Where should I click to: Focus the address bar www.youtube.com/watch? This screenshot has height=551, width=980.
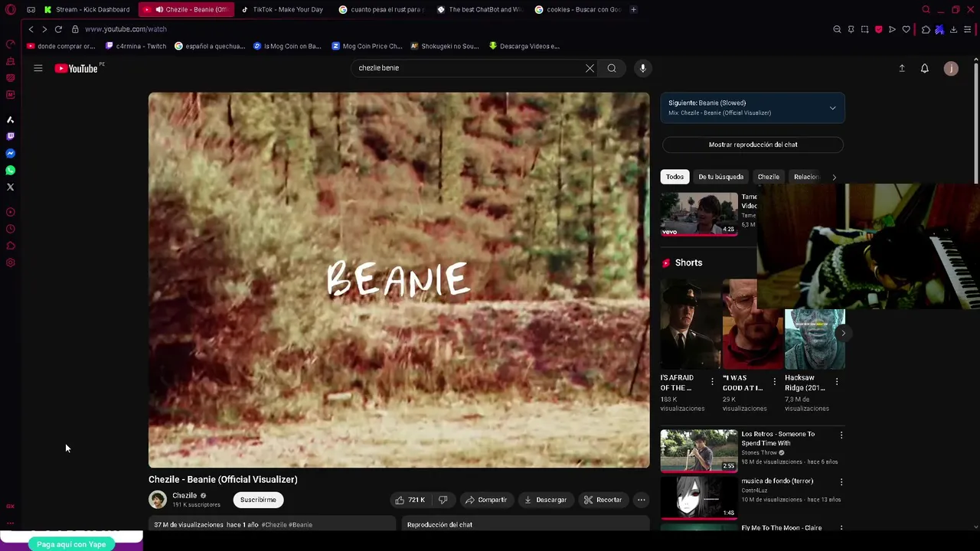[x=126, y=29]
